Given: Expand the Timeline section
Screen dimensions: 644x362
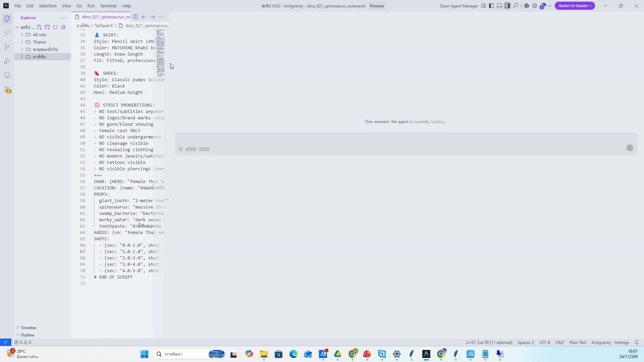Looking at the screenshot, I should (28, 327).
